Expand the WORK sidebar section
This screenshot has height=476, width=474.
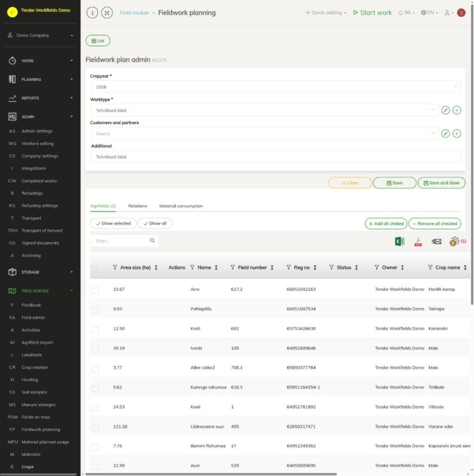coord(40,61)
